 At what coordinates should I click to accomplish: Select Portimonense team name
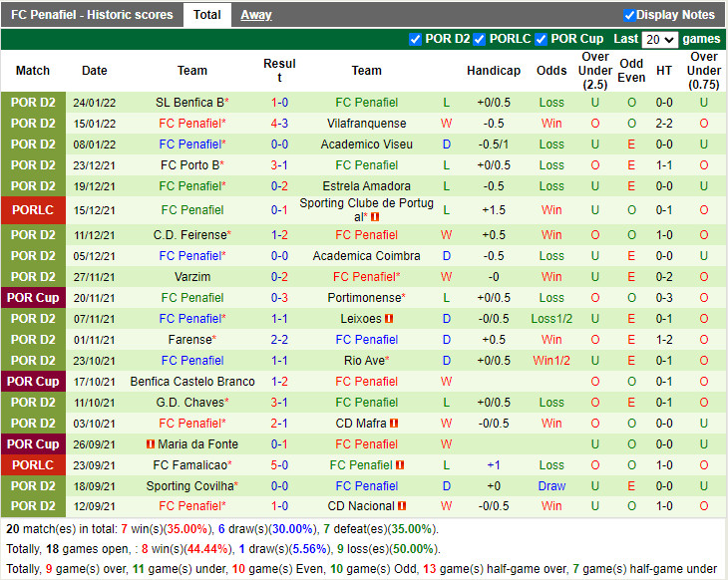pos(364,298)
